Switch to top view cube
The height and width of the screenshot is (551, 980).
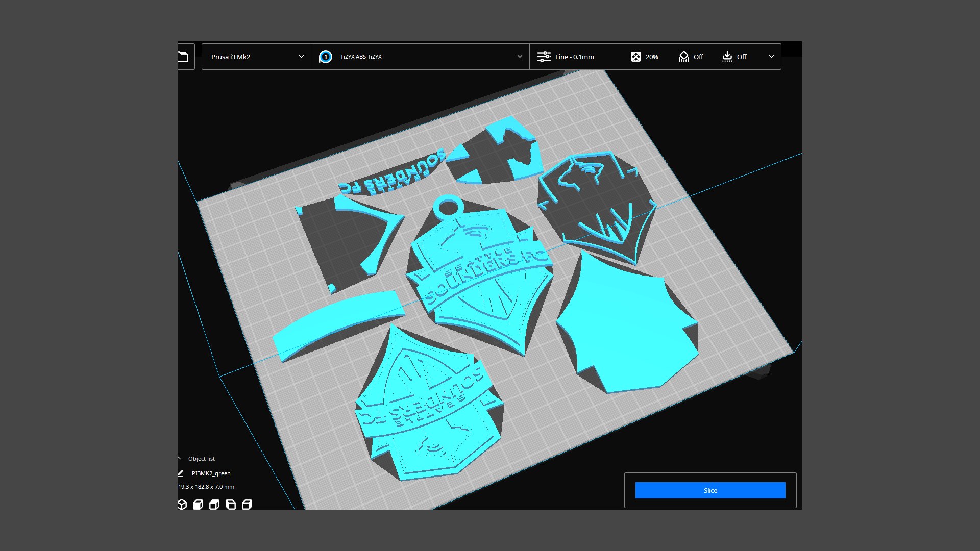point(214,505)
